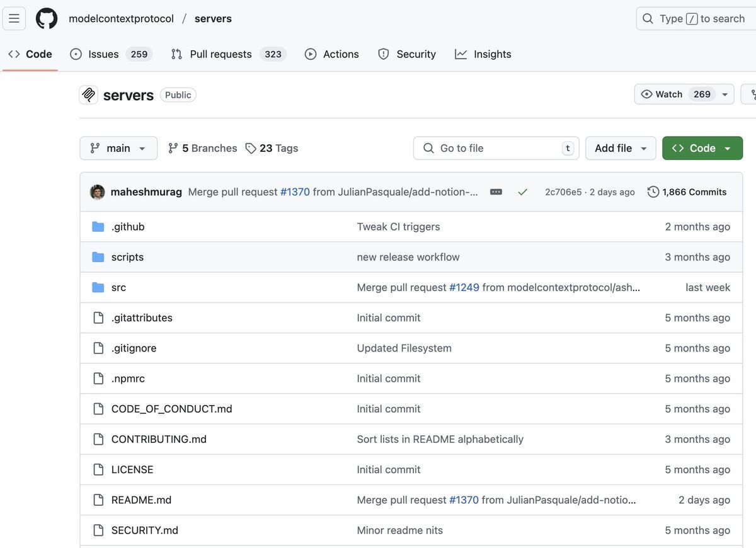
Task: Open the 'Tweak CI triggers' commit message
Action: 398,227
